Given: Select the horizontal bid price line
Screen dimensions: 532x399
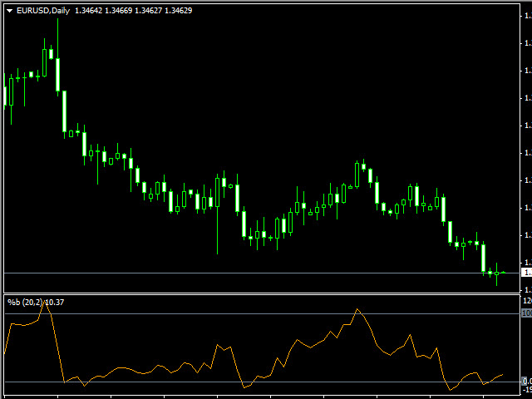Looking at the screenshot, I should coord(249,273).
